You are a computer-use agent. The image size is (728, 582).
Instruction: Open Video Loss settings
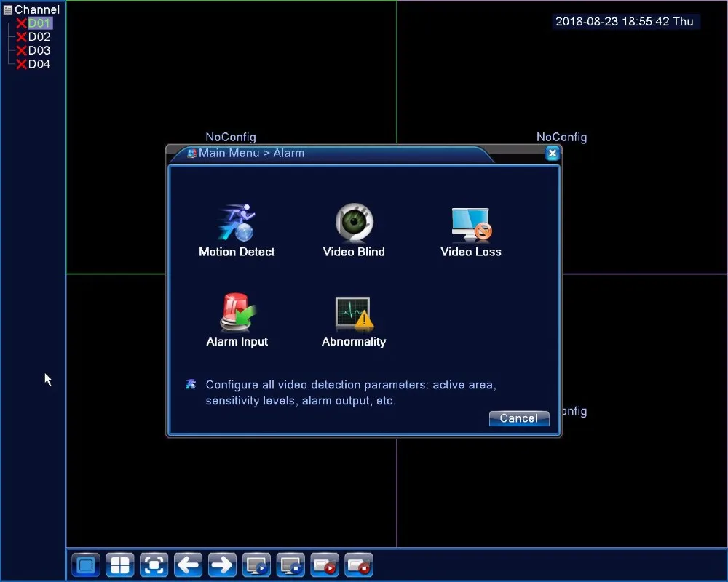[471, 231]
